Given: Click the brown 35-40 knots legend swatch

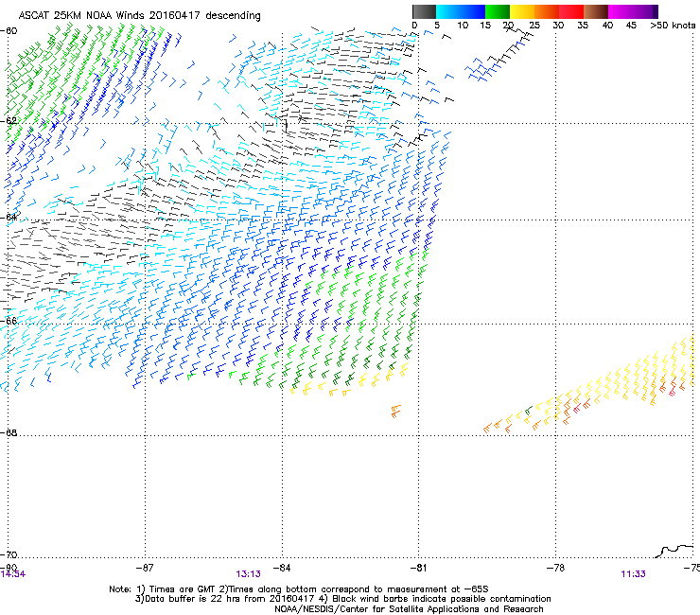Looking at the screenshot, I should (596, 11).
